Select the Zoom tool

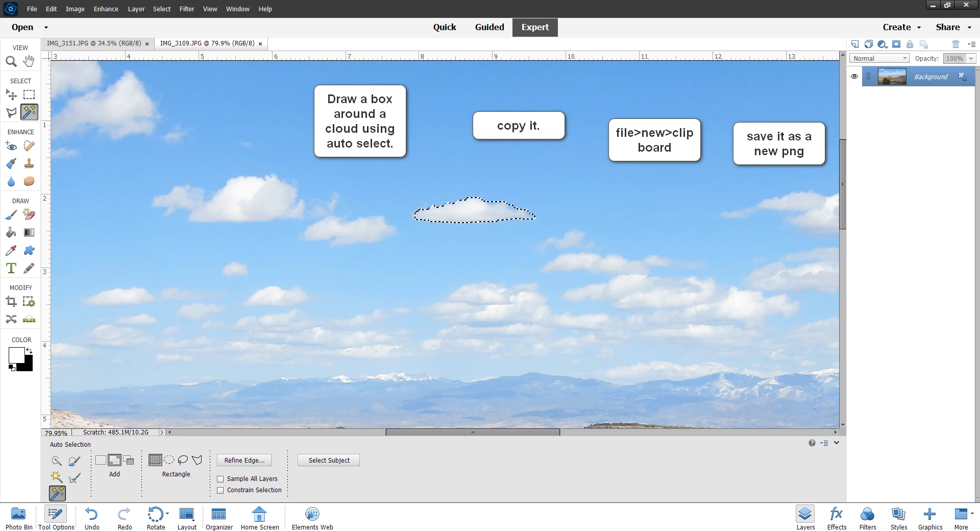(x=11, y=61)
